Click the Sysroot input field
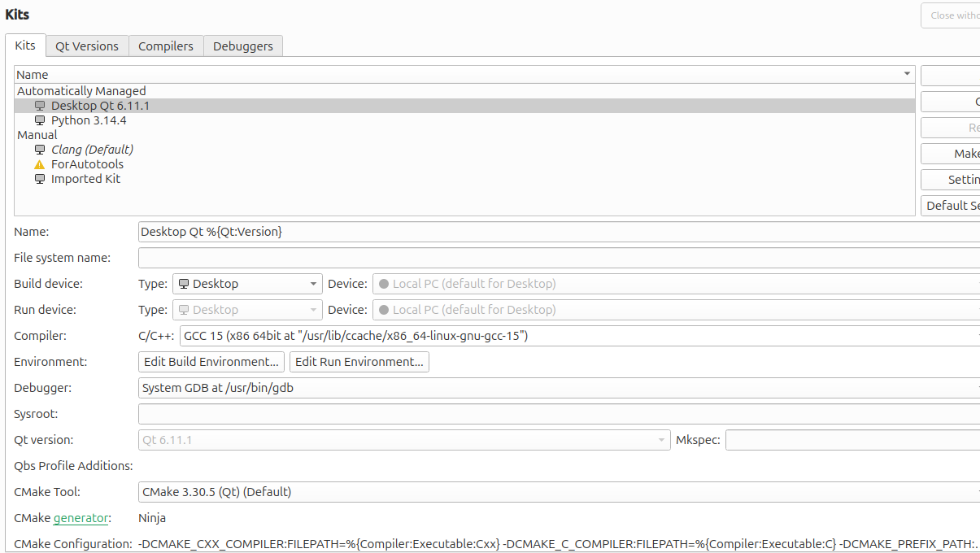This screenshot has width=980, height=553. coord(560,414)
